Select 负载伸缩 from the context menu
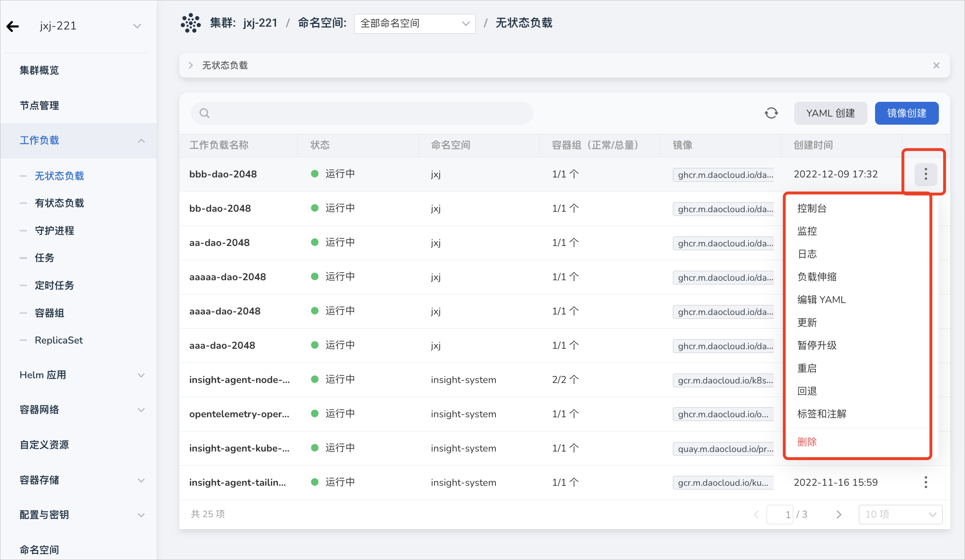The width and height of the screenshot is (965, 560). coord(817,277)
